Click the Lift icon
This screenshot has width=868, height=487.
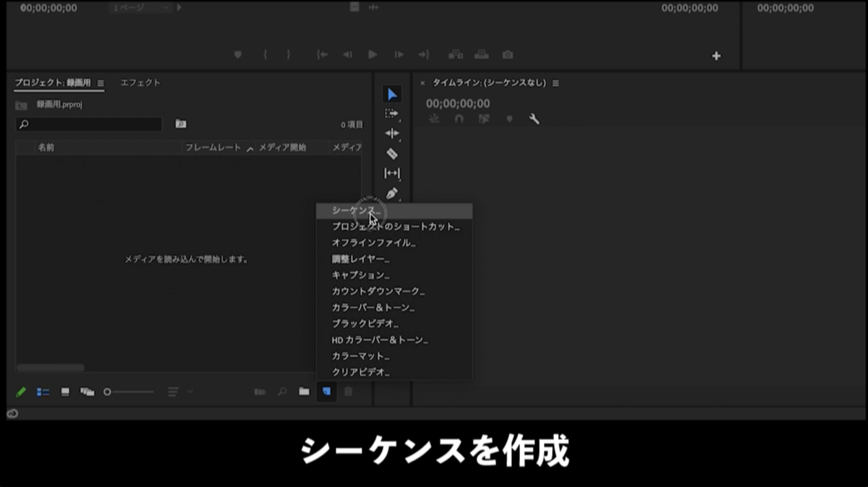456,54
